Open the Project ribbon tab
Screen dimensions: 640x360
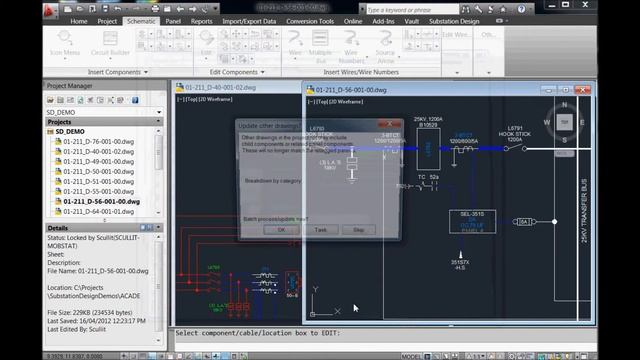[x=107, y=21]
